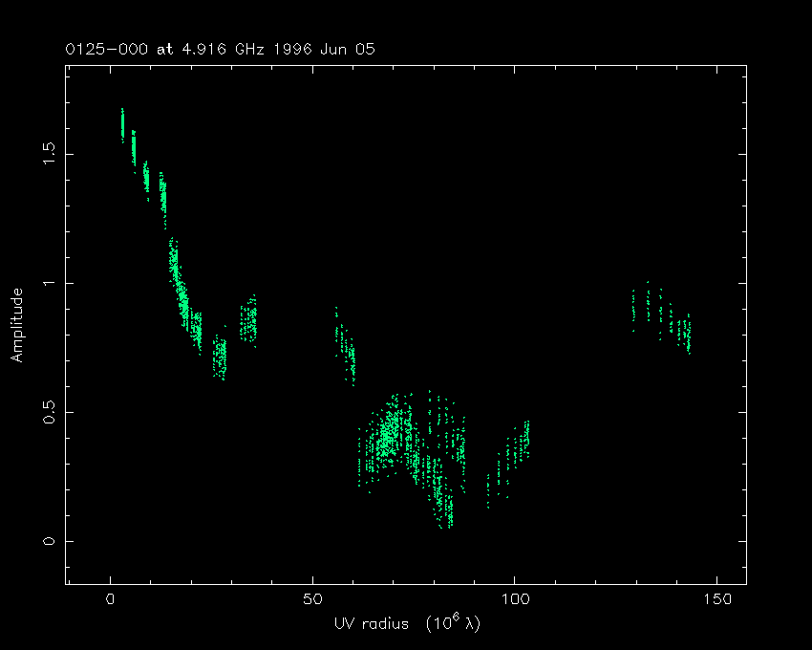
Task: Pick the highest-amplitude data cluster near 1.65
Action: (x=122, y=124)
